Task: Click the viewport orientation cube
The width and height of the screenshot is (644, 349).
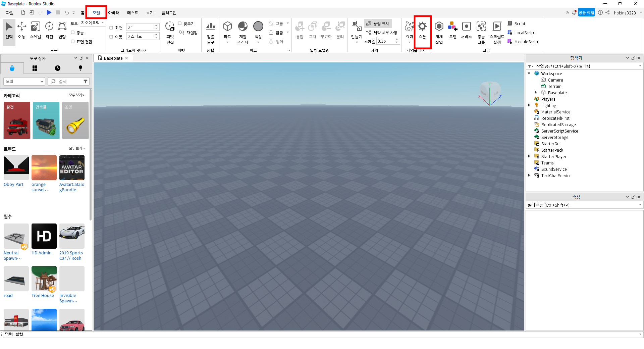Action: coord(490,93)
